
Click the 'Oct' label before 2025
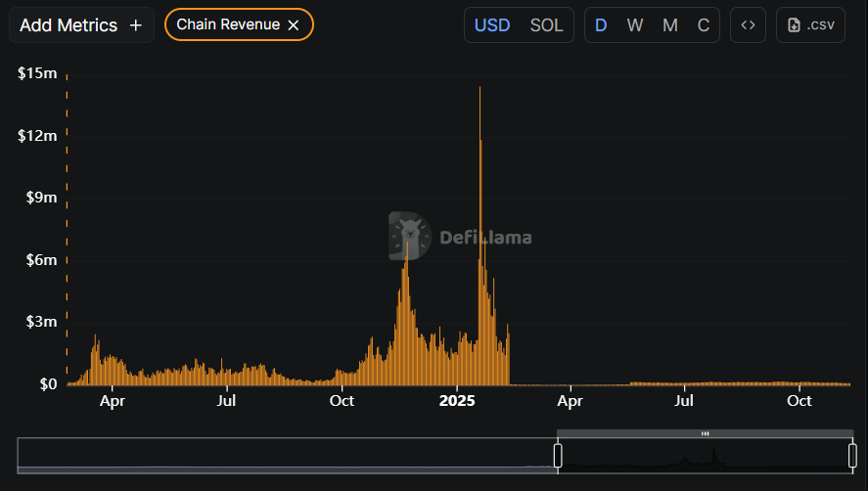(342, 401)
